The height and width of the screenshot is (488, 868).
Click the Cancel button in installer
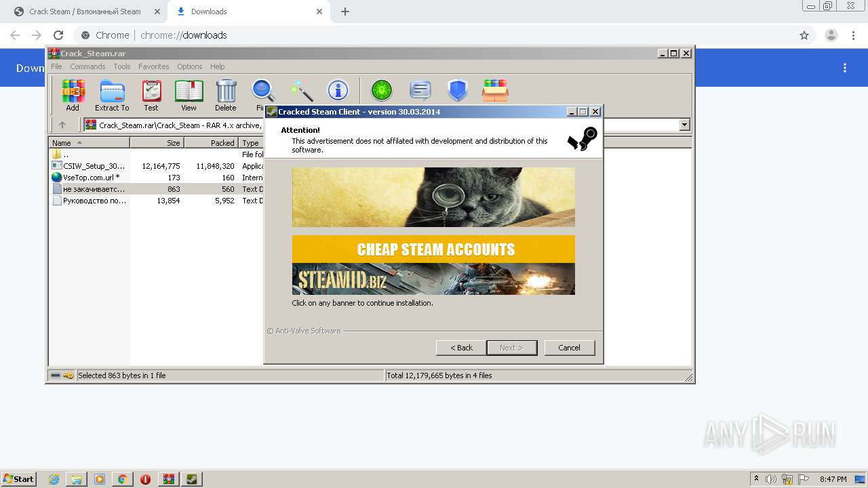pyautogui.click(x=569, y=348)
